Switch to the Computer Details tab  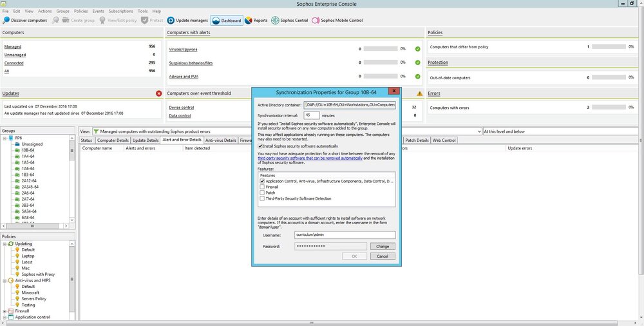tap(113, 140)
